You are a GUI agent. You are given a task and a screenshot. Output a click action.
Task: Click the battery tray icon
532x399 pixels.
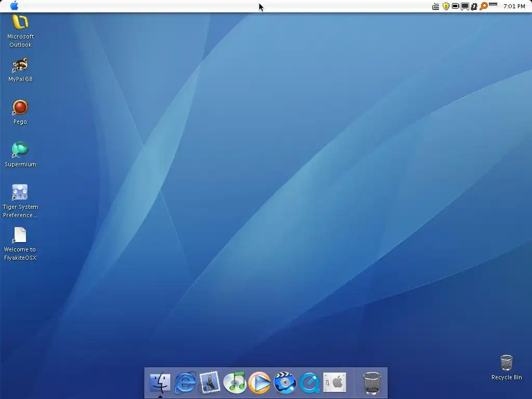(455, 6)
